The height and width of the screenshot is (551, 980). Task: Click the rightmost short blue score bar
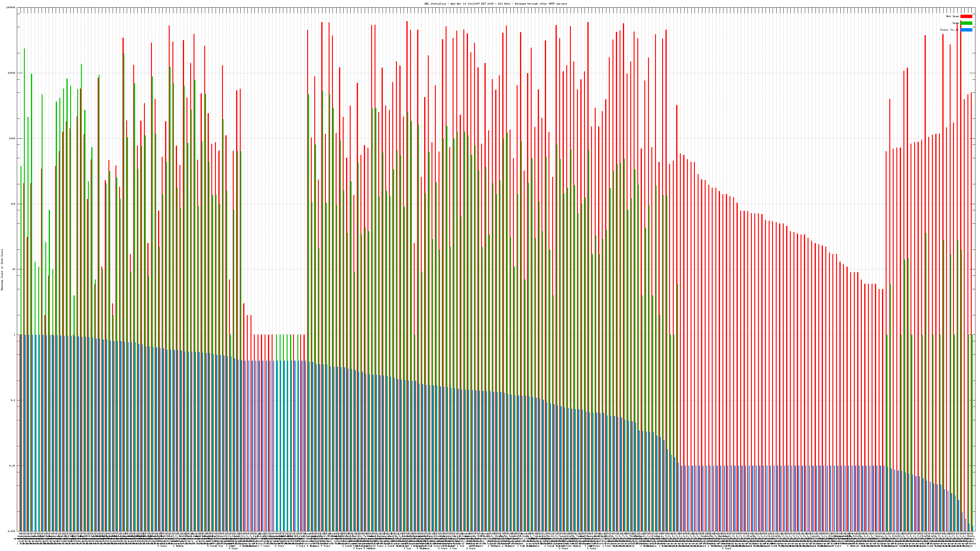coord(973,528)
